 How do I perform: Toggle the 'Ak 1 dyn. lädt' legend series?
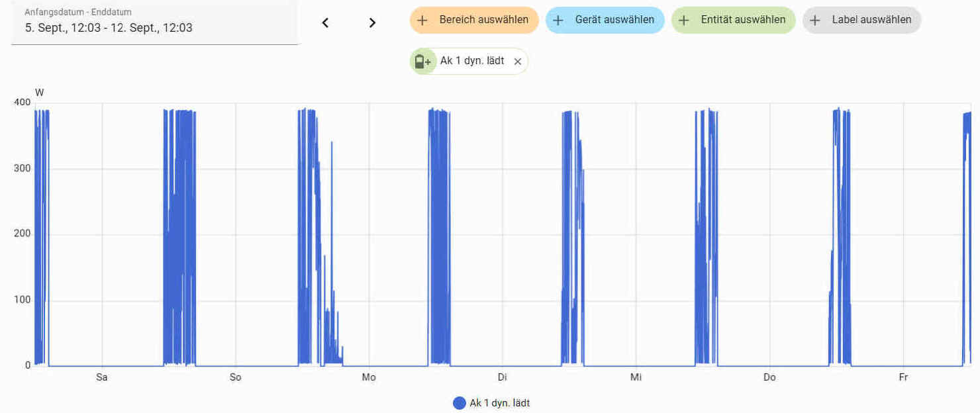pos(499,403)
